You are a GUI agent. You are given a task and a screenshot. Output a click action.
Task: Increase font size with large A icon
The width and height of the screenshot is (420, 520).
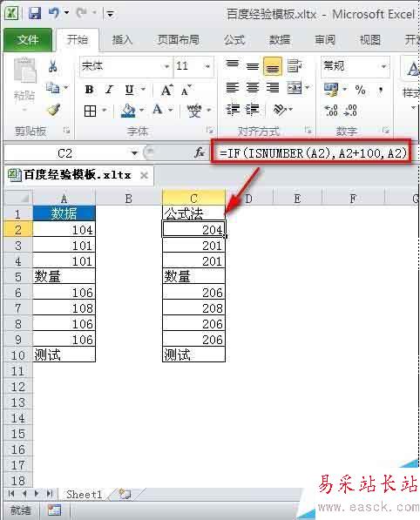[167, 90]
